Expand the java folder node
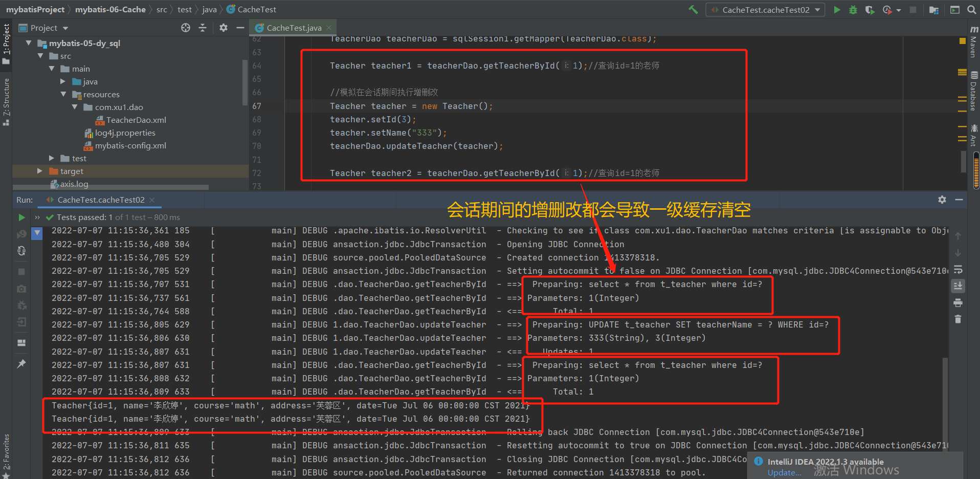Screen dimensions: 980x479 (63, 81)
